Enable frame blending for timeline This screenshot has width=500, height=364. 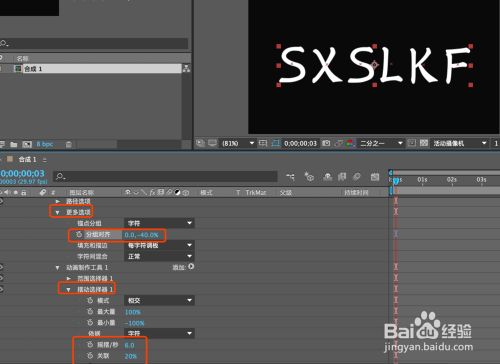tap(342, 177)
